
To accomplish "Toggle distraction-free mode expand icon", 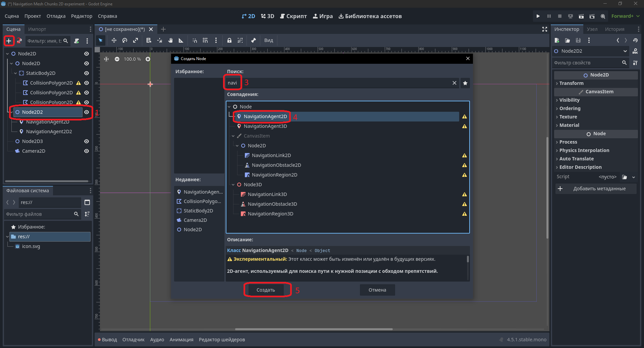I will 545,29.
